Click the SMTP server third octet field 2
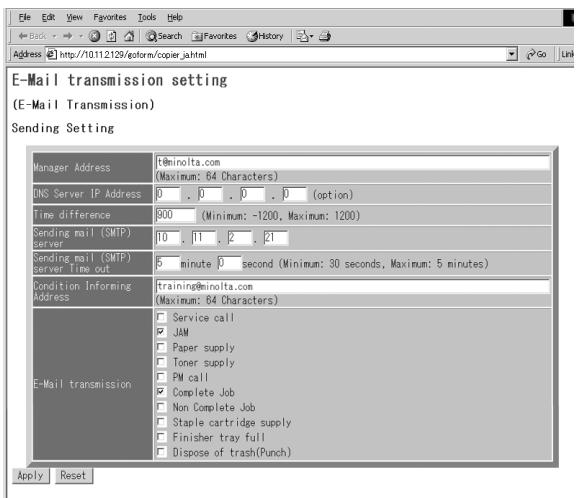Image resolution: width=579 pixels, height=498 pixels. (240, 237)
